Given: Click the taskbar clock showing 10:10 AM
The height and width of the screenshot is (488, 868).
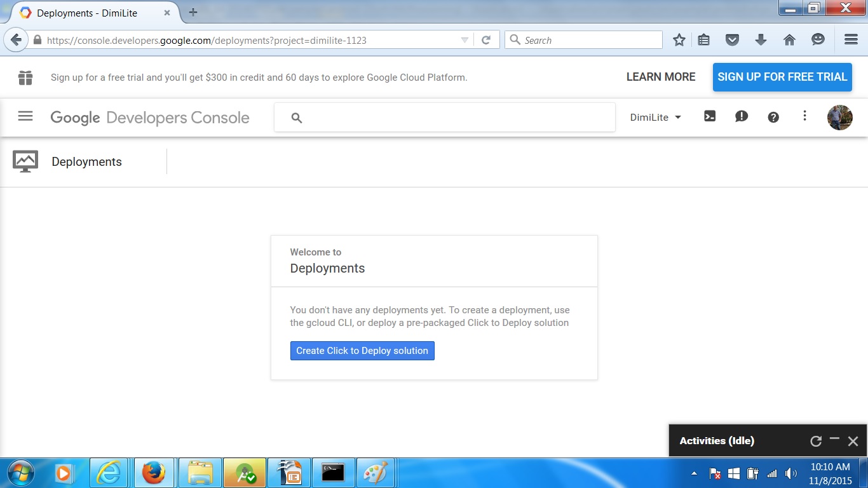Looking at the screenshot, I should click(x=830, y=467).
